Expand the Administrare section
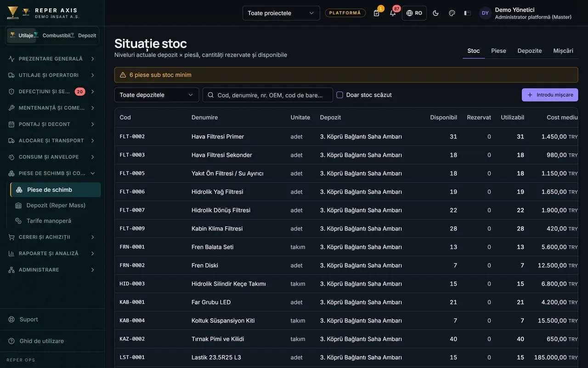Screen dimensions: 588x368 [x=52, y=270]
